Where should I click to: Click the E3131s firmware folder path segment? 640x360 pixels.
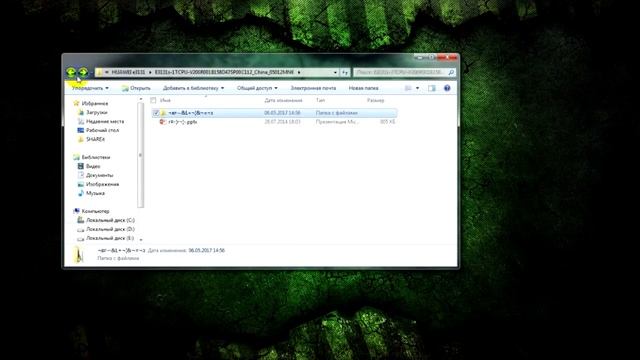click(224, 72)
